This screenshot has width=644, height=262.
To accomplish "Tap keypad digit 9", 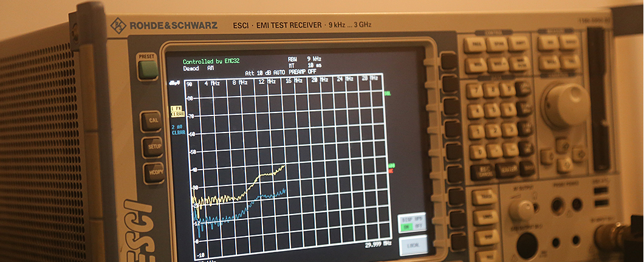I will click(x=508, y=89).
